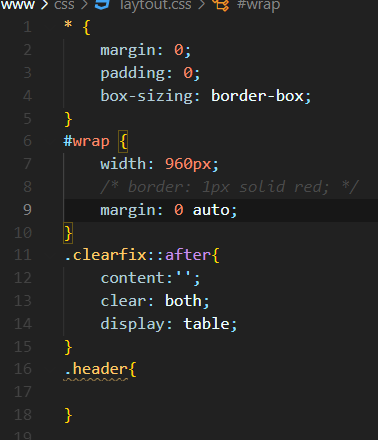Click the highlighted closing brace on line 10
This screenshot has width=378, height=440.
(68, 233)
